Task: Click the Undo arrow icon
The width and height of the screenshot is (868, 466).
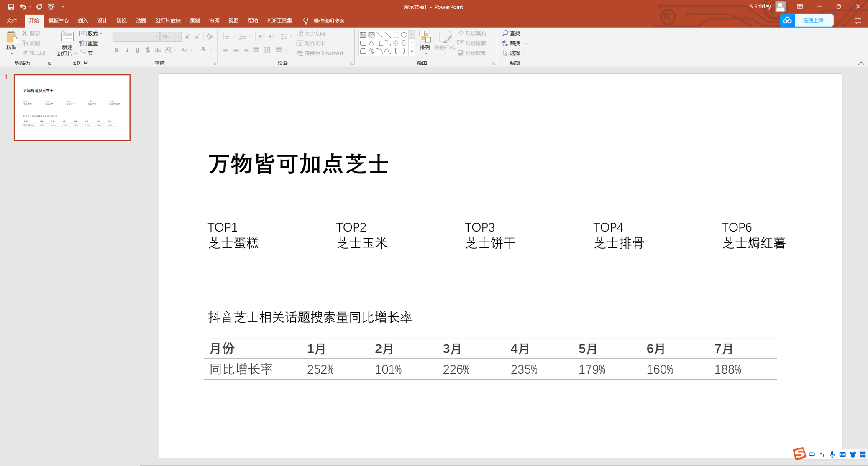Action: click(x=23, y=7)
